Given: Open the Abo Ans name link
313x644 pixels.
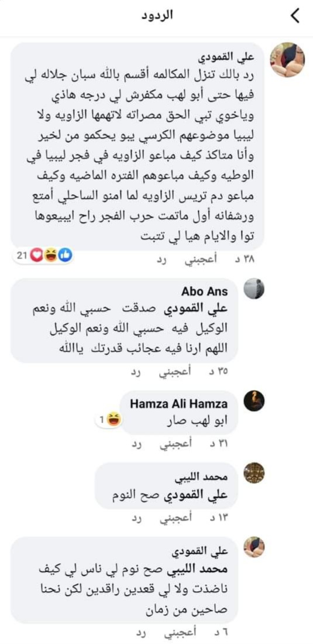Looking at the screenshot, I should (x=204, y=292).
